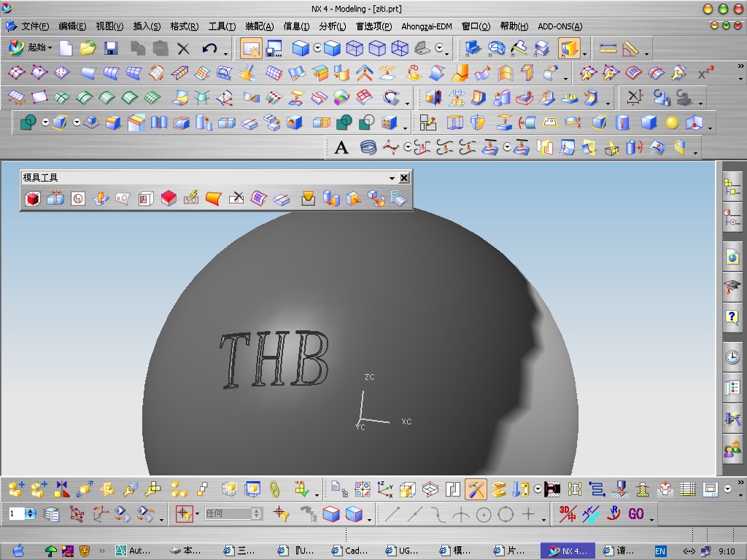Click the Text tool (A) icon
The width and height of the screenshot is (747, 560).
(x=341, y=147)
